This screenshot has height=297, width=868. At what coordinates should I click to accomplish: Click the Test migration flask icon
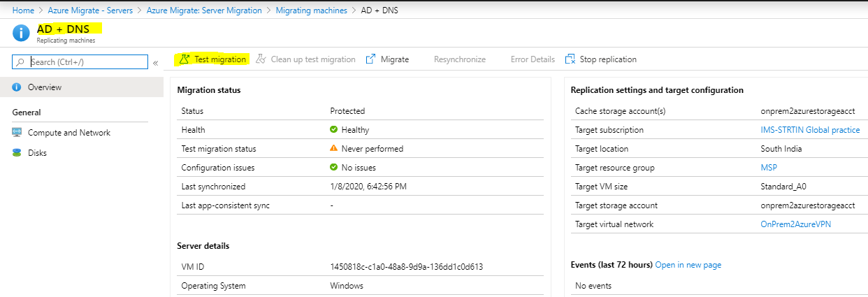click(185, 59)
